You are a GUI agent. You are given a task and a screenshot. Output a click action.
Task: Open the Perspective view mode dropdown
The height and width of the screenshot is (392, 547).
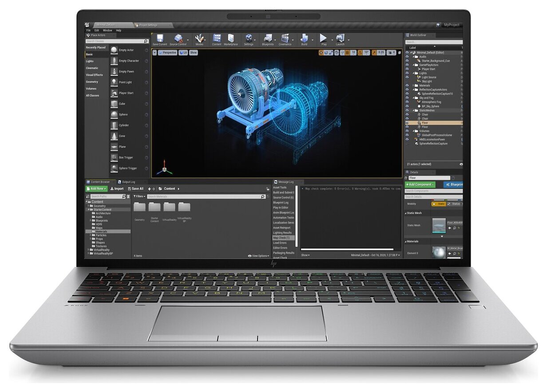tap(167, 52)
